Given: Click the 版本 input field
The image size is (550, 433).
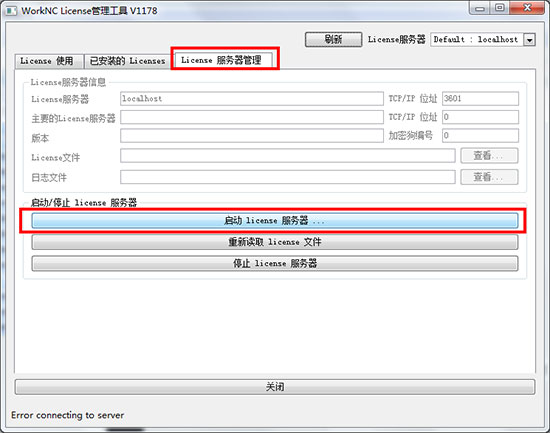Looking at the screenshot, I should [251, 135].
